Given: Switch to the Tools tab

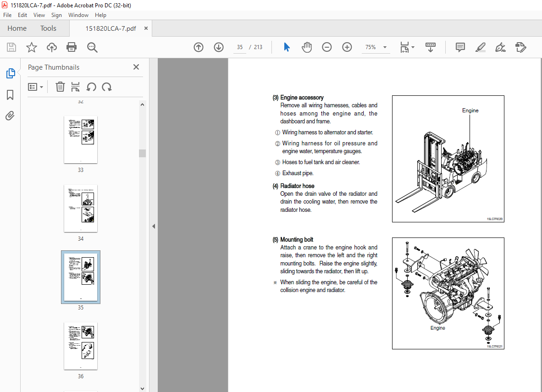Looking at the screenshot, I should [x=48, y=28].
